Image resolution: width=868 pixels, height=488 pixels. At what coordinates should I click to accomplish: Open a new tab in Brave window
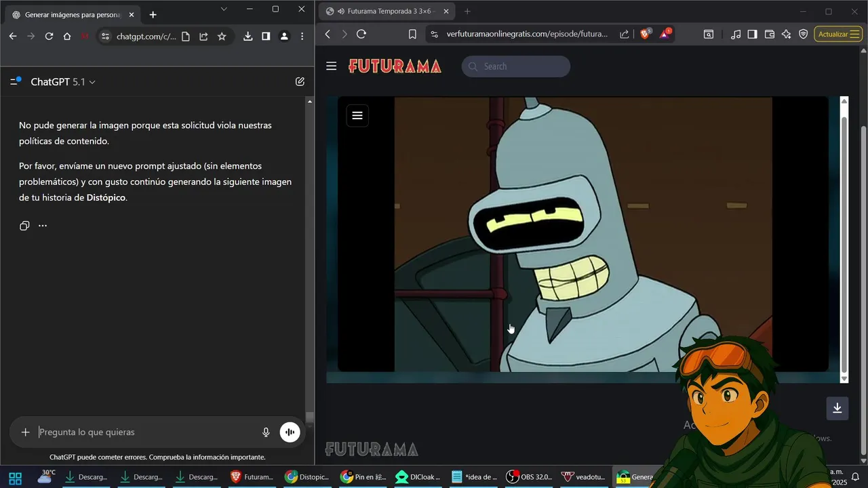pos(467,11)
